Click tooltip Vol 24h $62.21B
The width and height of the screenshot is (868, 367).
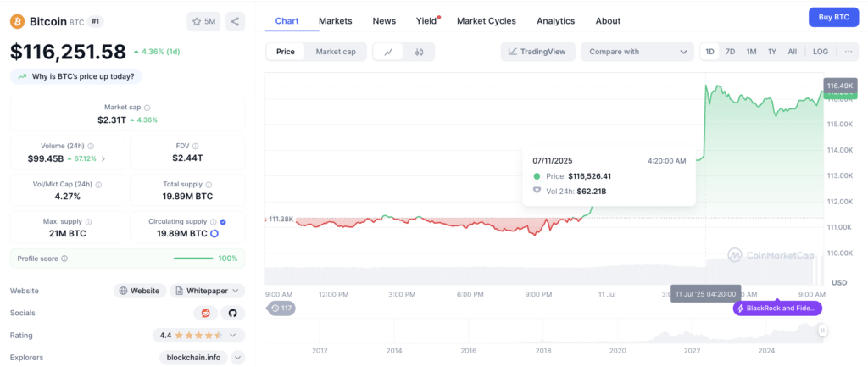[589, 191]
